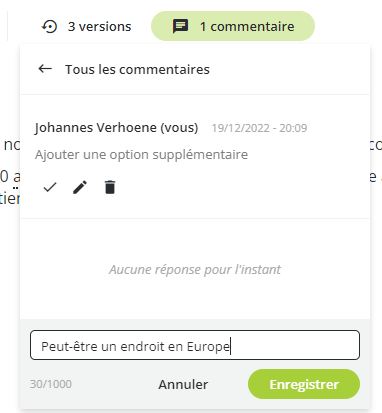
Task: Go back using the left arrow icon
Action: (x=45, y=69)
